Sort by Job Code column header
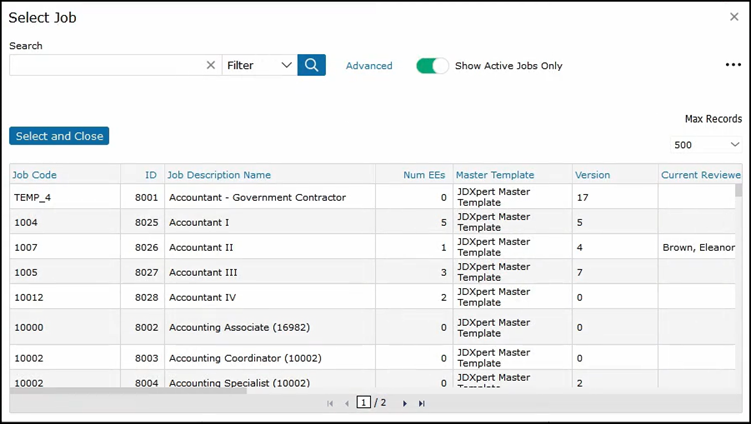Screen dimensions: 751x424 [35, 175]
